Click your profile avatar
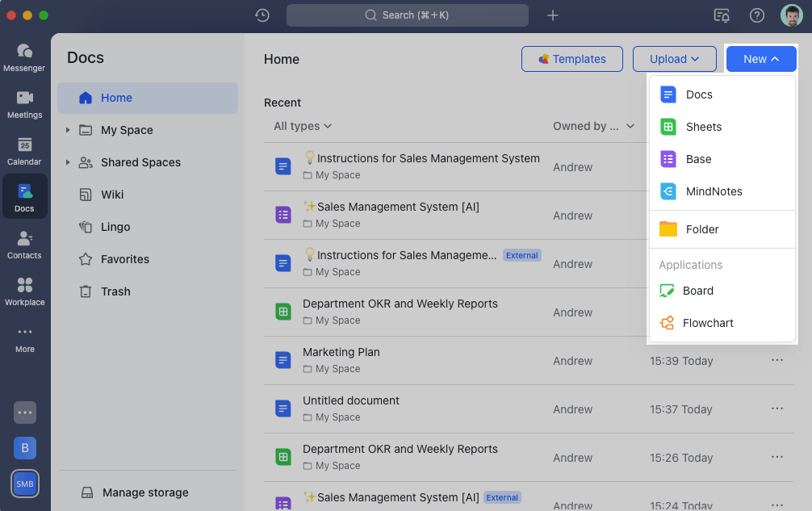Viewport: 812px width, 511px height. click(791, 15)
